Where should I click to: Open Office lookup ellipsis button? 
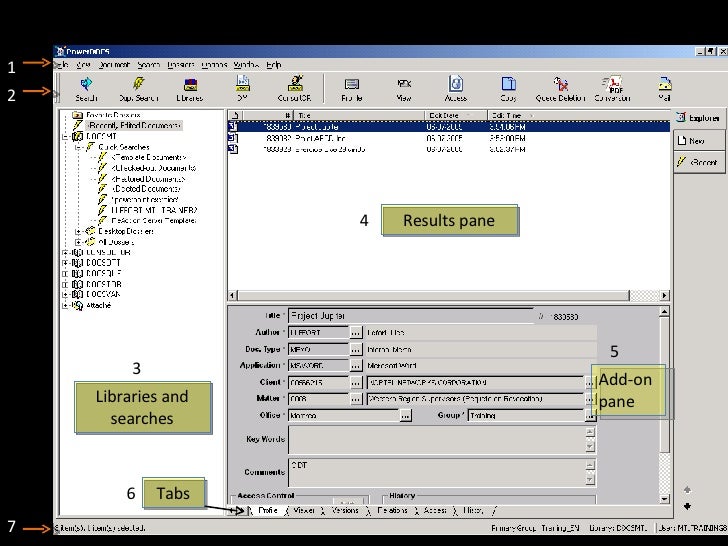click(405, 416)
